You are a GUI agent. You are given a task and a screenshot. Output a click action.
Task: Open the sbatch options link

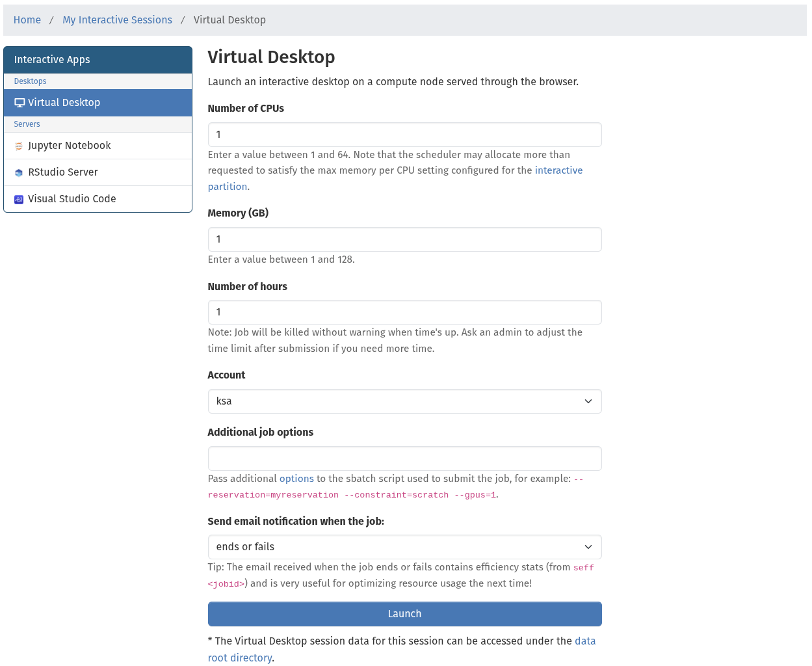[296, 479]
